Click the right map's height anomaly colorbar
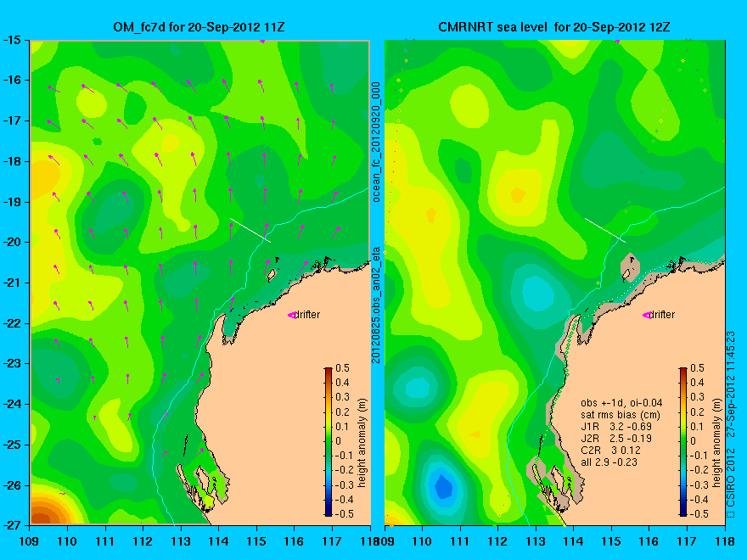Viewport: 747px width, 560px height. tap(683, 441)
